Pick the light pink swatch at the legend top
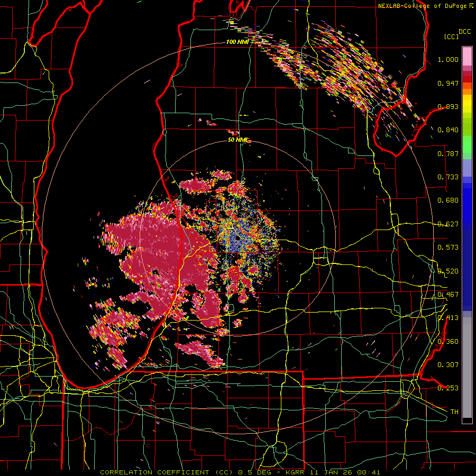476x476 pixels. [467, 56]
